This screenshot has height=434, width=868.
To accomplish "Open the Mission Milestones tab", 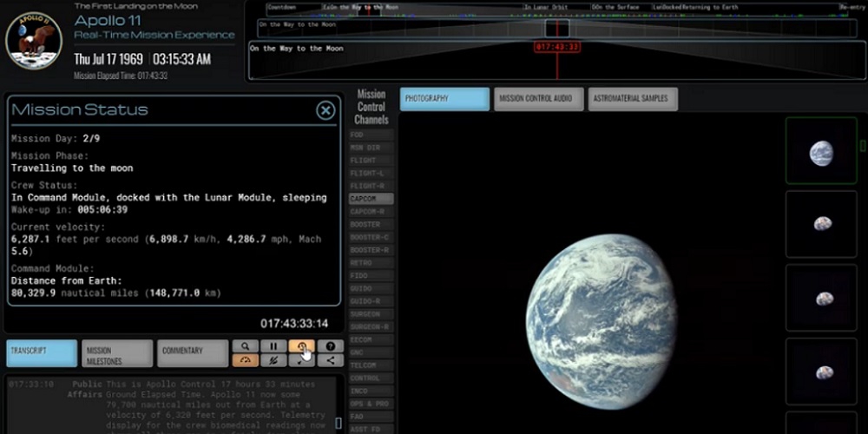I will [x=117, y=353].
